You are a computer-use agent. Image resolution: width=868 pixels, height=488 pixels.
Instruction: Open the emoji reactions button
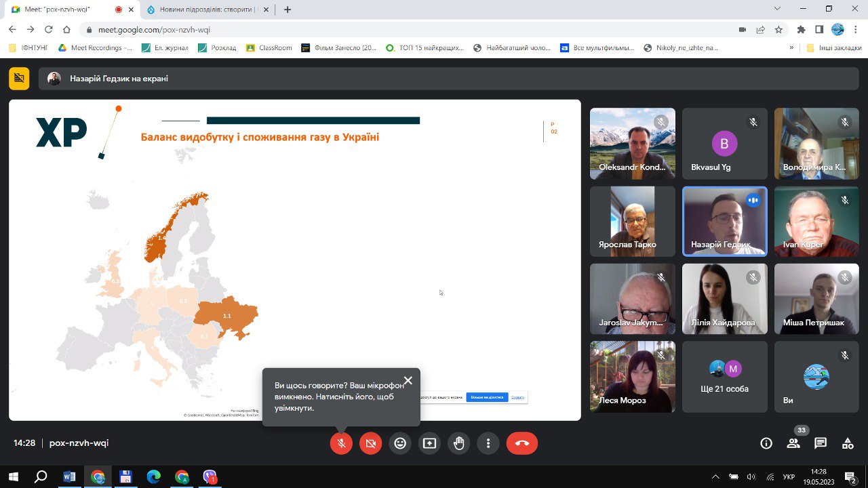[x=400, y=443]
